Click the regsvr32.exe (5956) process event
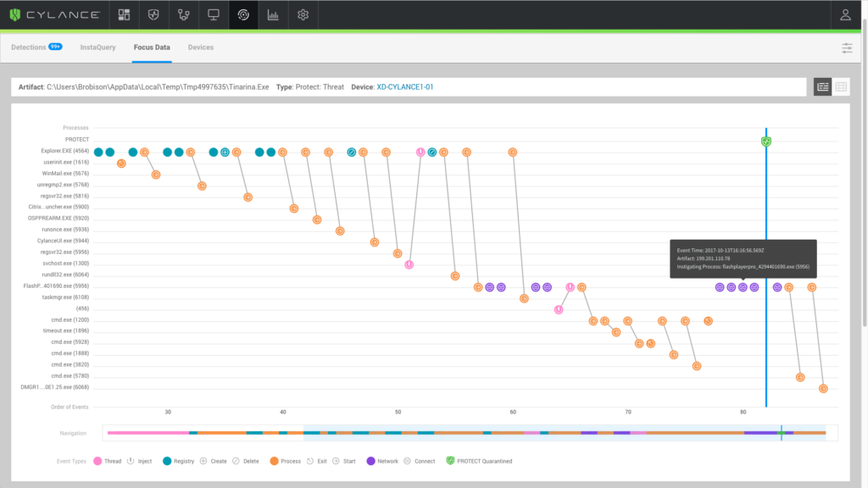 (x=398, y=253)
